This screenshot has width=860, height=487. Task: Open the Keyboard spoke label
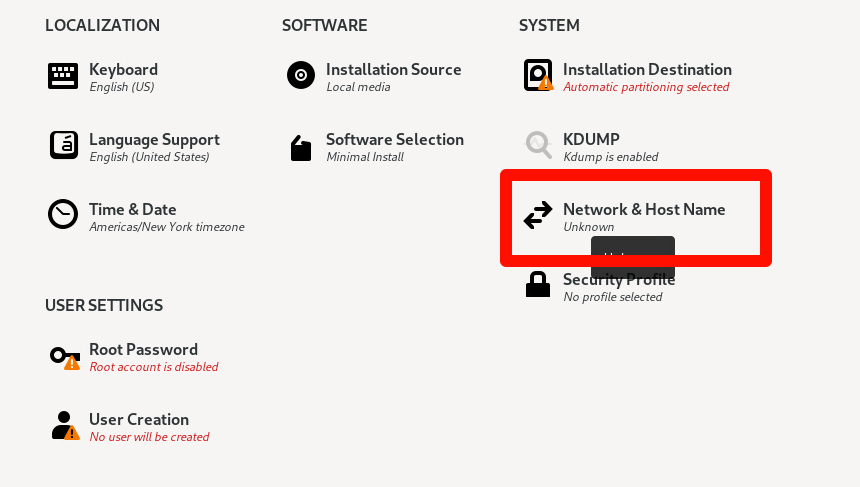click(123, 70)
